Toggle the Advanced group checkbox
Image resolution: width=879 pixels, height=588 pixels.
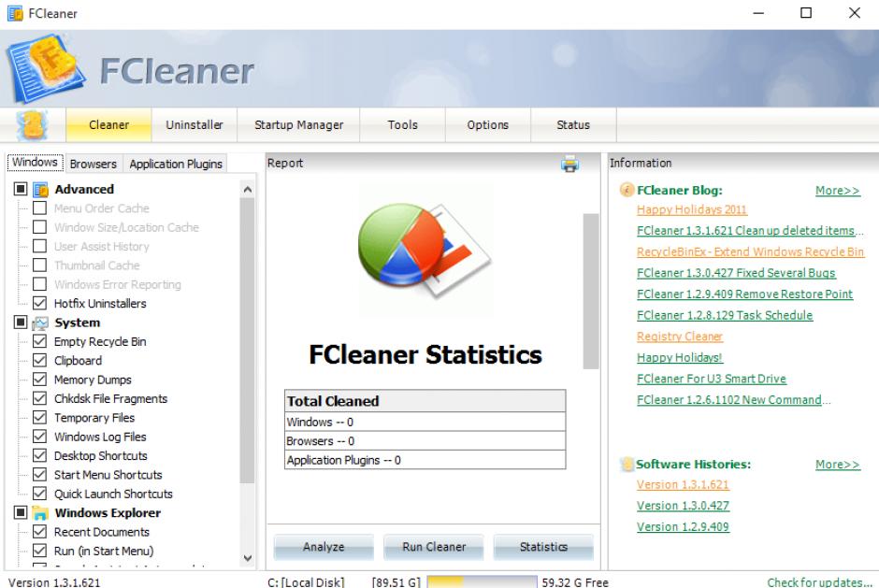(21, 189)
